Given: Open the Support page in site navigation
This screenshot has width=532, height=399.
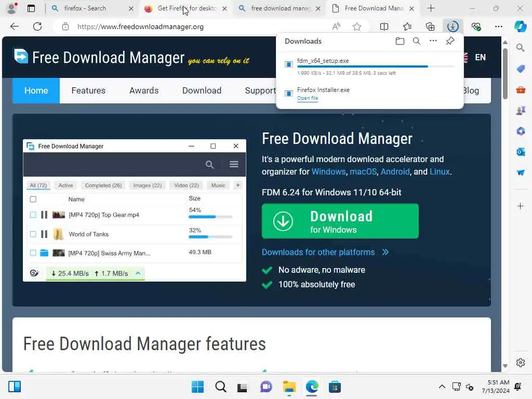Looking at the screenshot, I should click(x=260, y=90).
